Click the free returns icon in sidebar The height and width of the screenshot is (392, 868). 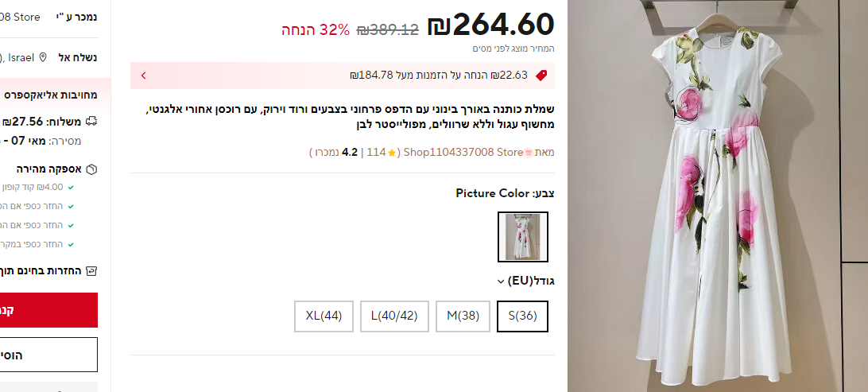92,271
